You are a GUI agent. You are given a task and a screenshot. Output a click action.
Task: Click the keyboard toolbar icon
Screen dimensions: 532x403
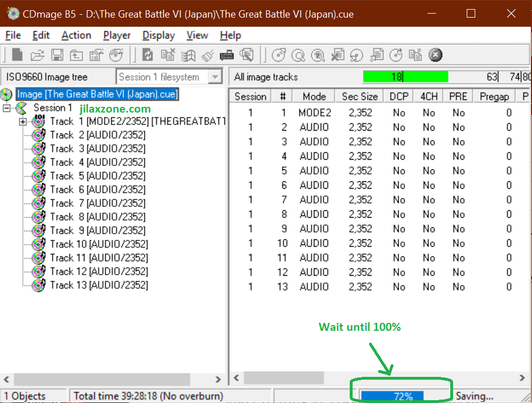coord(227,55)
